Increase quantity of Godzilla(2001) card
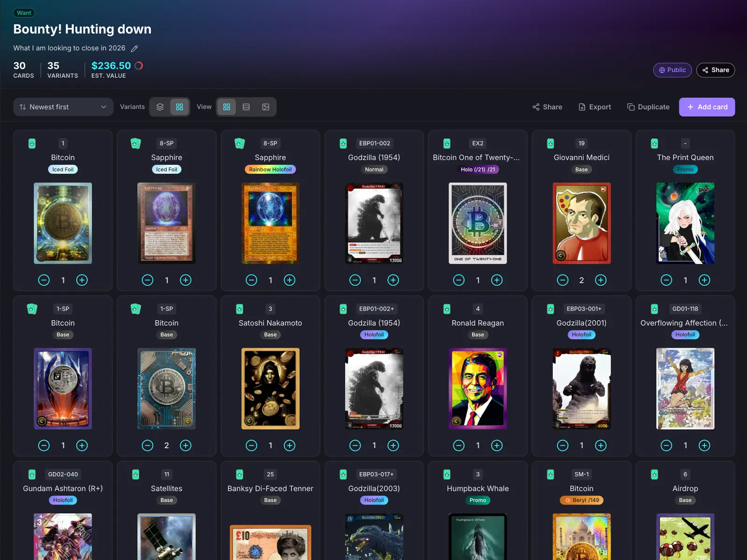The width and height of the screenshot is (747, 560). 601,446
